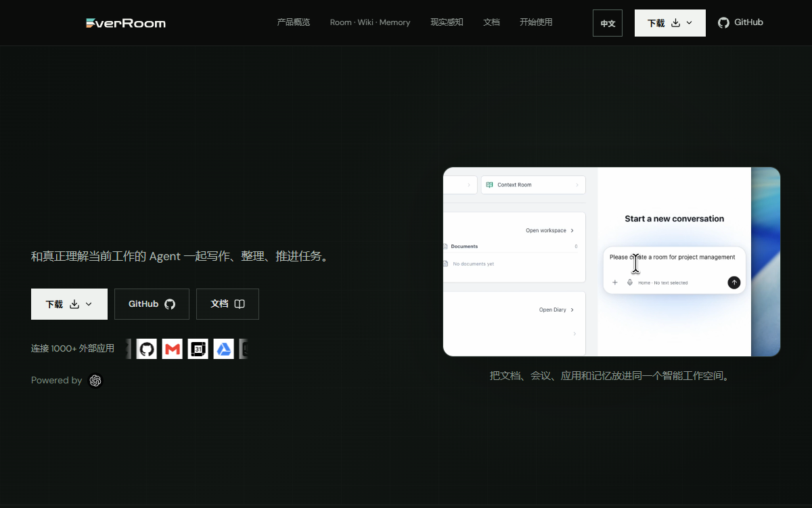812x508 pixels.
Task: Click the OpenAI logo beside Powered by
Action: [95, 381]
